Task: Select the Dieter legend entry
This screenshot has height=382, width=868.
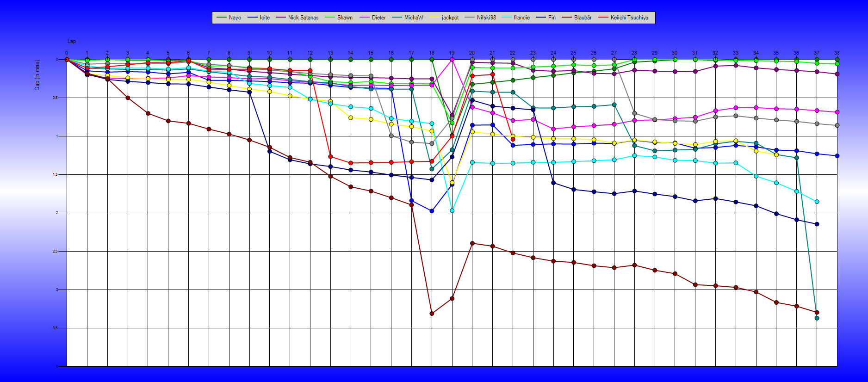Action: pos(372,18)
